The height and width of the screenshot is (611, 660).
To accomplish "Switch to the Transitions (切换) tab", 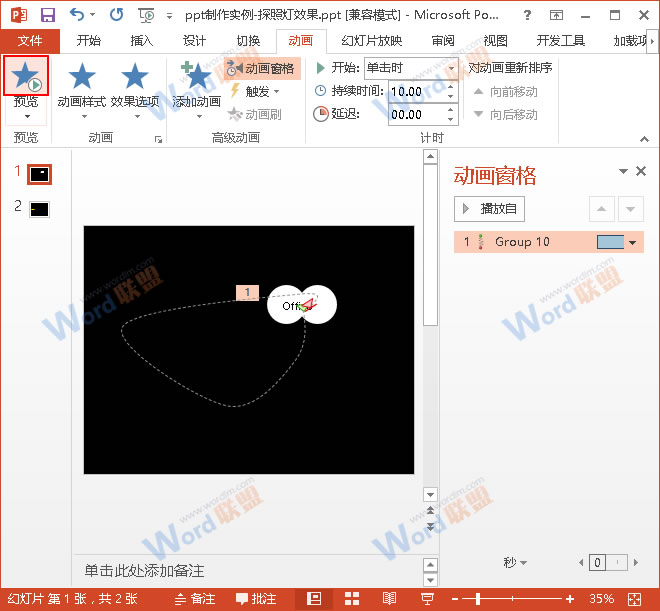I will pyautogui.click(x=248, y=41).
